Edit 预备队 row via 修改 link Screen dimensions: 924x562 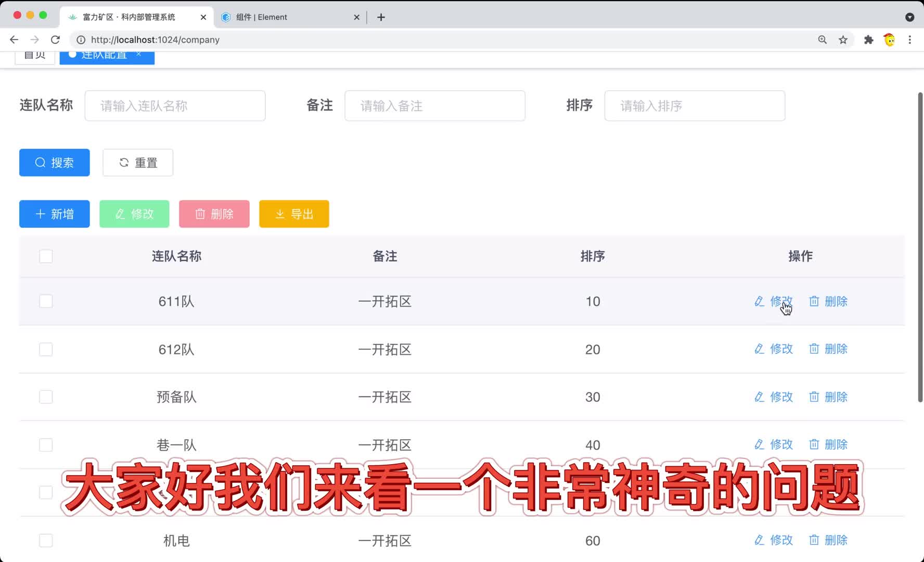pos(774,397)
